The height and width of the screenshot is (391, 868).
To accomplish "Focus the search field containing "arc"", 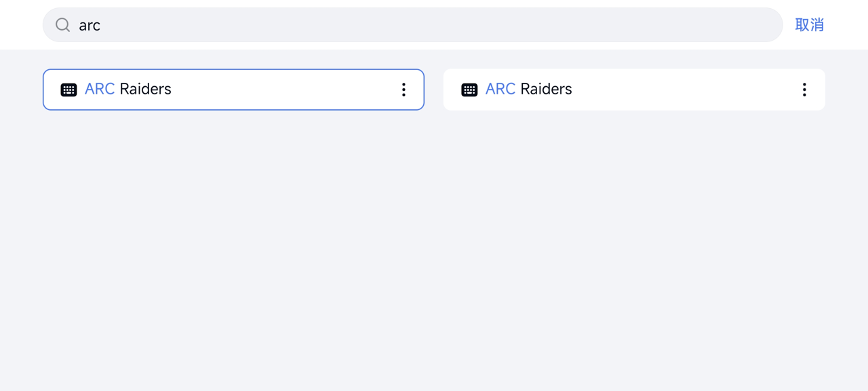I will [x=412, y=25].
